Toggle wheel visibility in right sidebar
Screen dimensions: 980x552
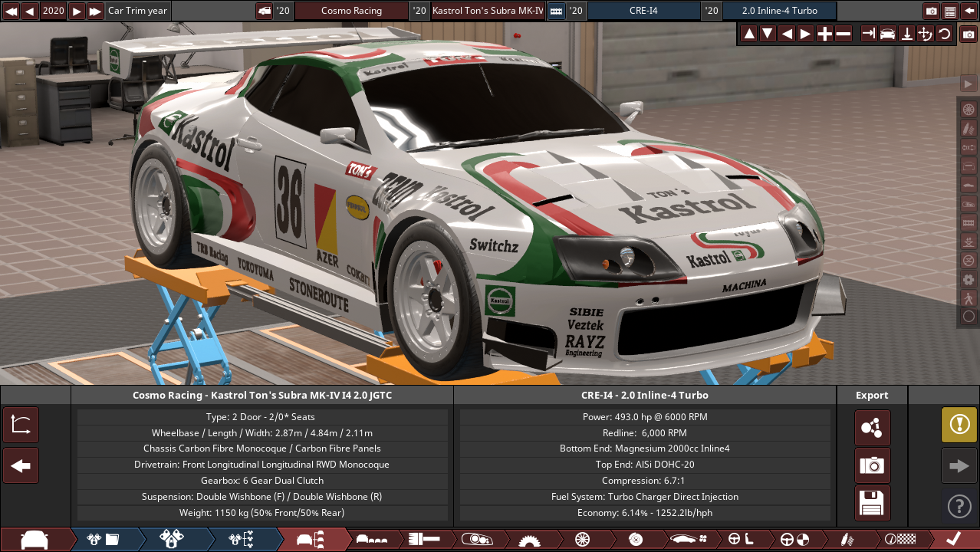click(968, 109)
